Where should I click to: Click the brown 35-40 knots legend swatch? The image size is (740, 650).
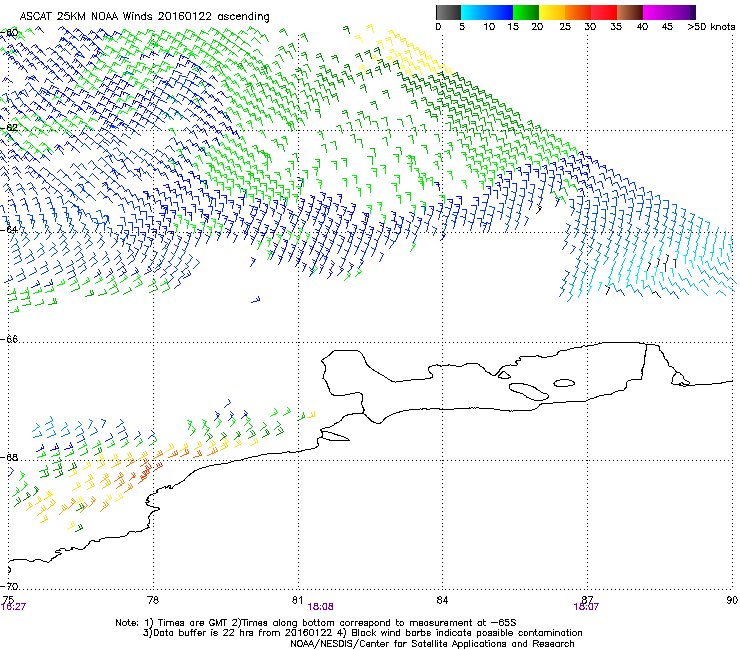[630, 12]
